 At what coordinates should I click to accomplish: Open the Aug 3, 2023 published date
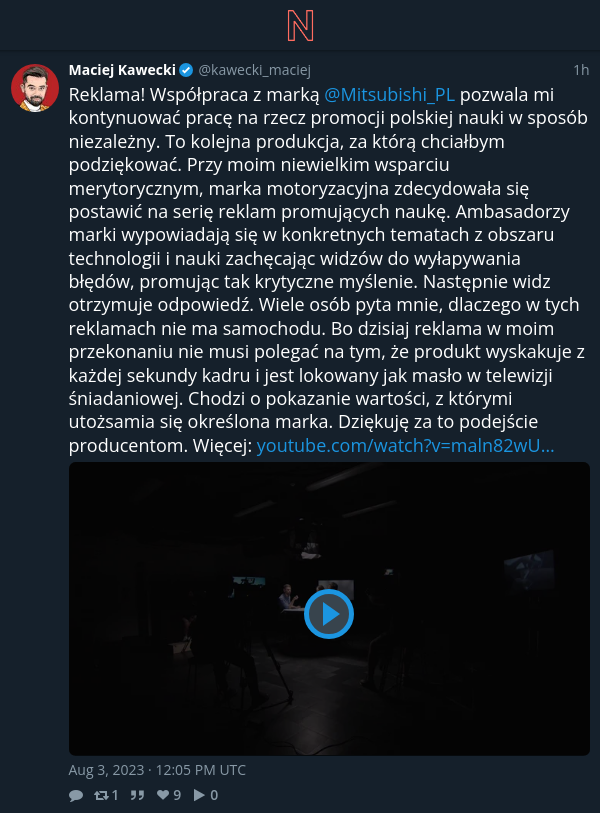[x=157, y=770]
